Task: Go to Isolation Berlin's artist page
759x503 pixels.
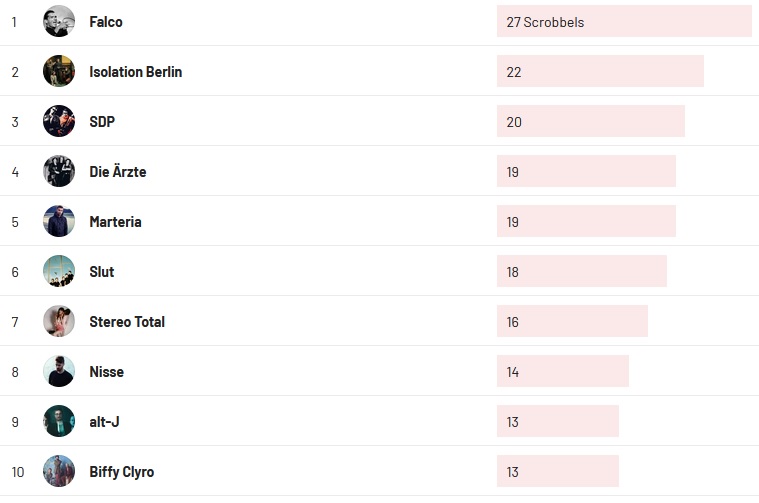Action: tap(135, 72)
